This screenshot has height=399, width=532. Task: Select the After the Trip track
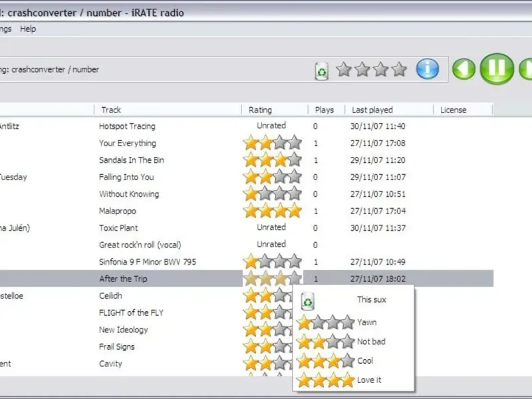123,279
